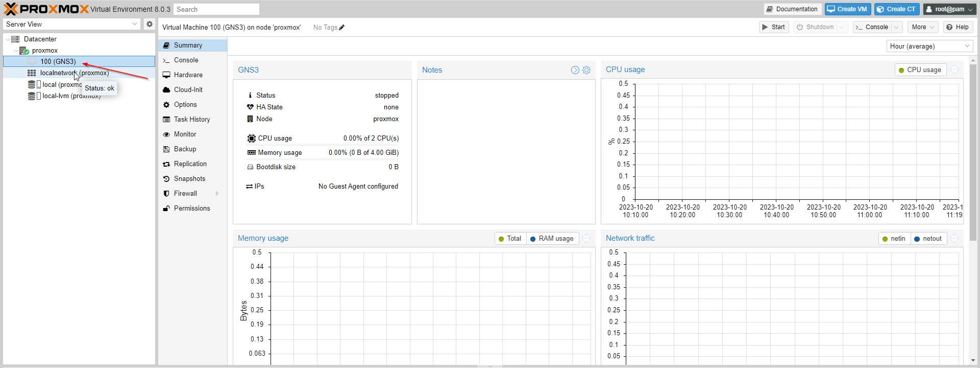This screenshot has height=368, width=980.
Task: Open the Notes settings gear icon
Action: [x=586, y=70]
